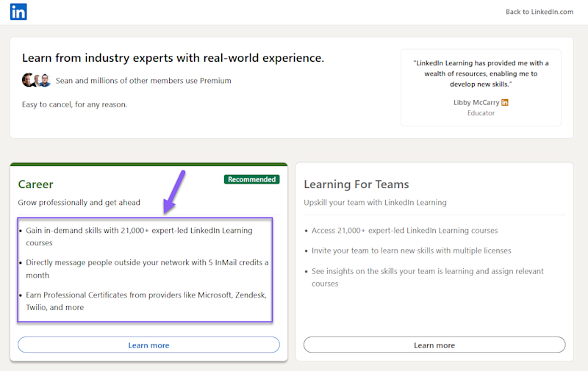588x371 pixels.
Task: Click 'Upskill your team with LinkedIn Learning' subtitle
Action: pyautogui.click(x=375, y=202)
